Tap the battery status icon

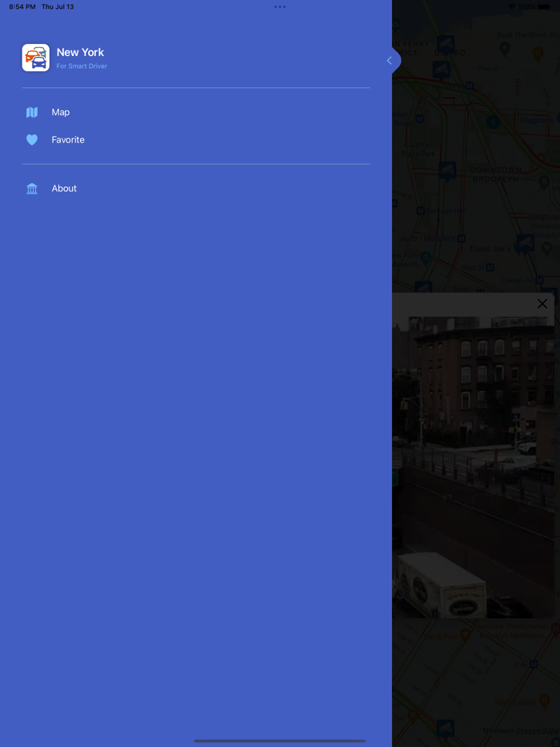tap(543, 6)
